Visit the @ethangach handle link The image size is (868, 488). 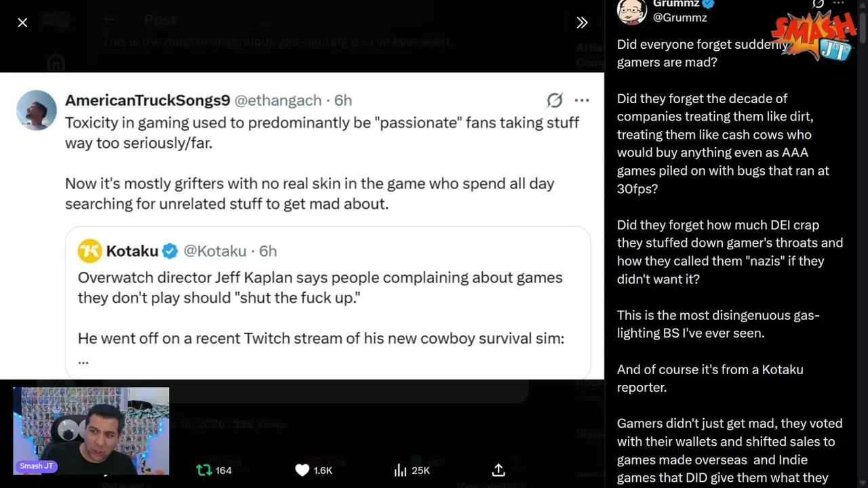278,100
